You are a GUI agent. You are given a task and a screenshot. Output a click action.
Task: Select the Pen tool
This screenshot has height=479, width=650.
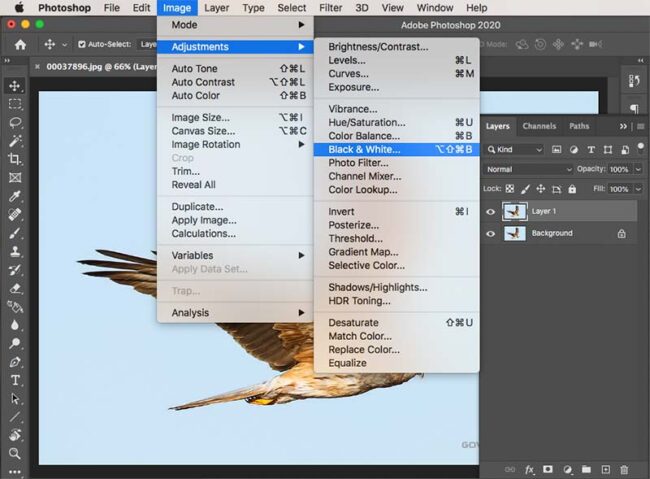[x=15, y=362]
